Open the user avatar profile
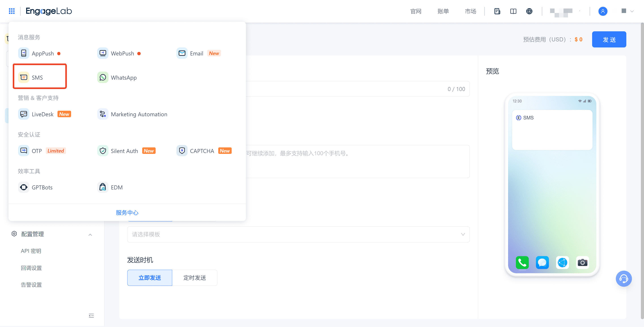Image resolution: width=644 pixels, height=327 pixels. [x=603, y=11]
